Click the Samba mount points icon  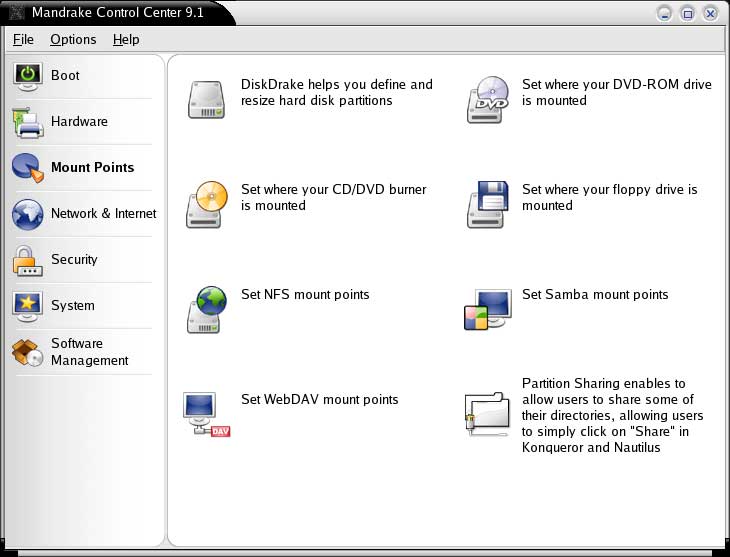(488, 310)
